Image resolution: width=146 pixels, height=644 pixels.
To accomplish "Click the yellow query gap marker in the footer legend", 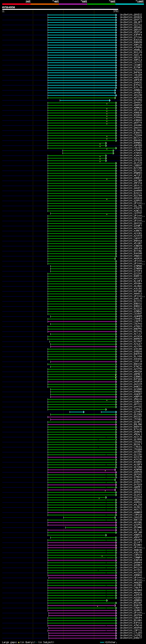I will coord(19,642).
